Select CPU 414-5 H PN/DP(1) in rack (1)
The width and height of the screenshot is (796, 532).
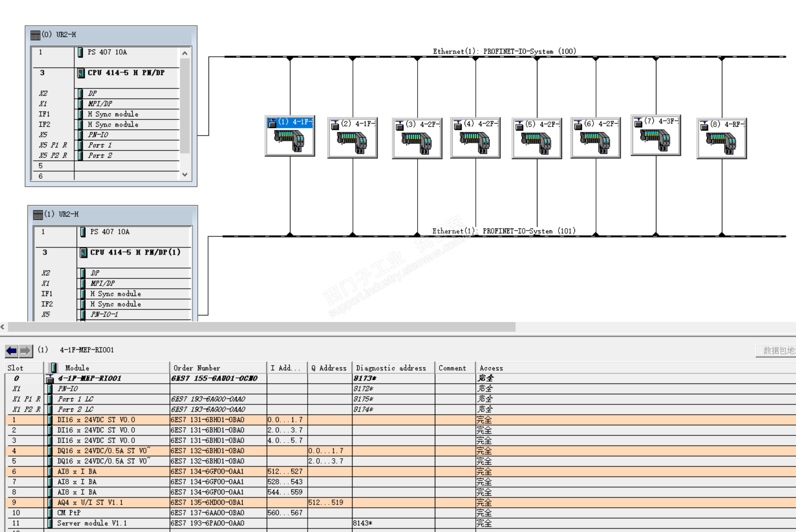pos(113,252)
